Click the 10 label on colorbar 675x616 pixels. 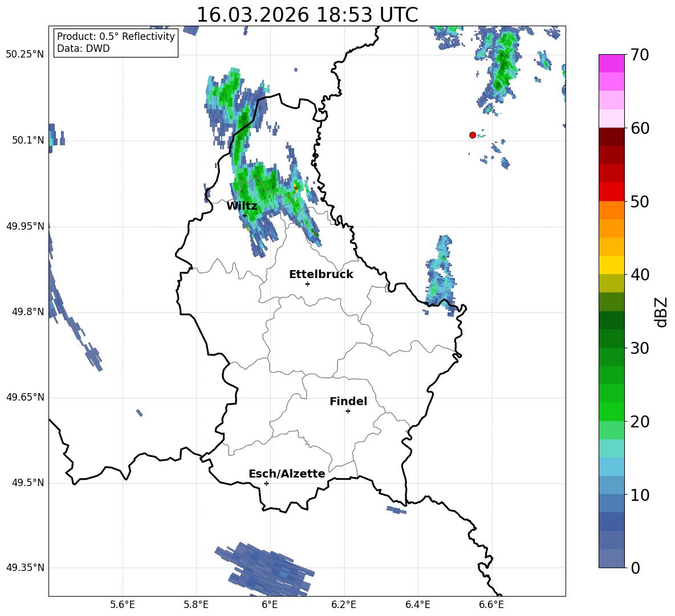pos(640,495)
